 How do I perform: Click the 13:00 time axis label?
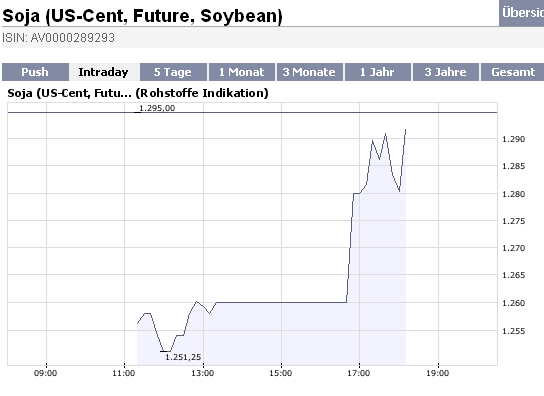(203, 373)
